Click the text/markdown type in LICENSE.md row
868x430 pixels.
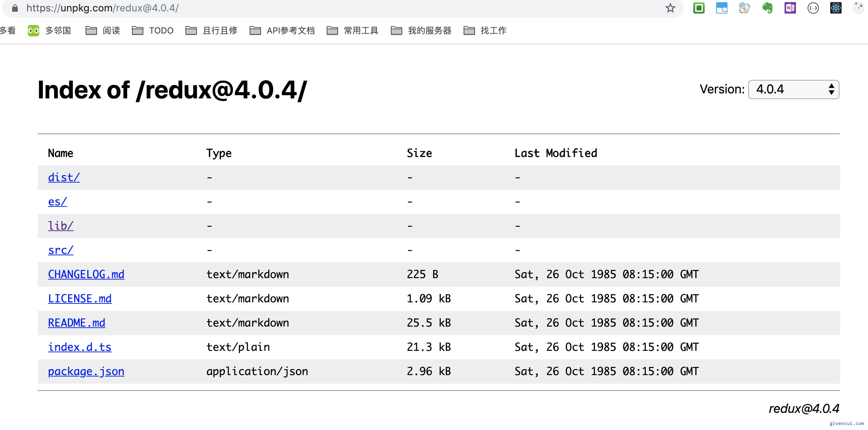point(247,298)
